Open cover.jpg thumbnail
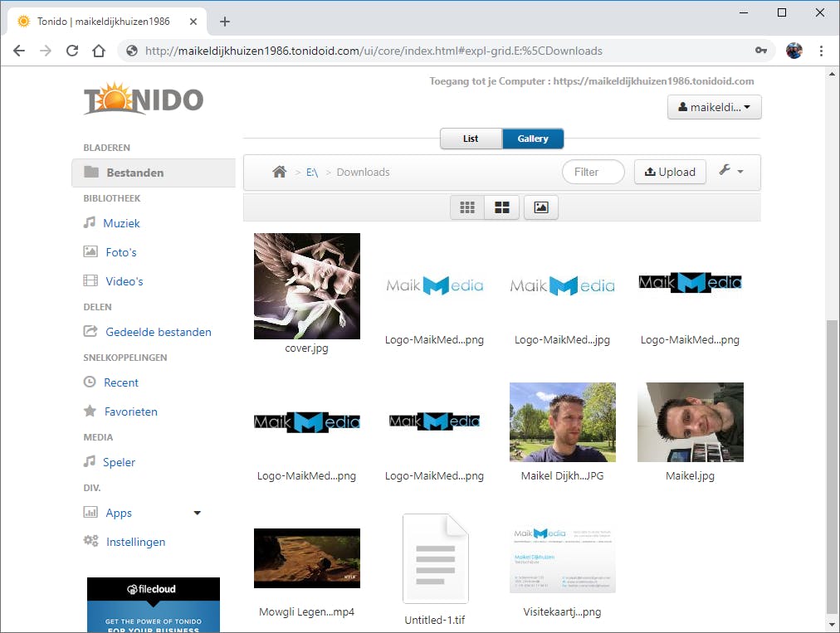This screenshot has width=840, height=633. (x=307, y=286)
